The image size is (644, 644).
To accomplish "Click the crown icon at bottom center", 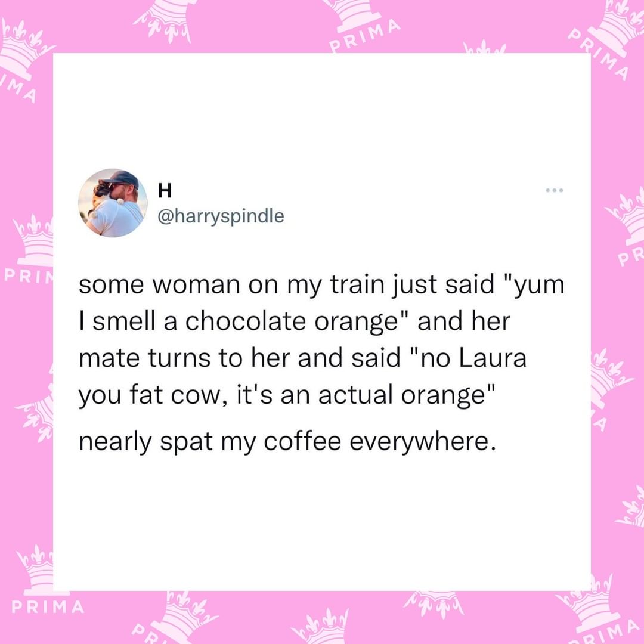I will [320, 627].
